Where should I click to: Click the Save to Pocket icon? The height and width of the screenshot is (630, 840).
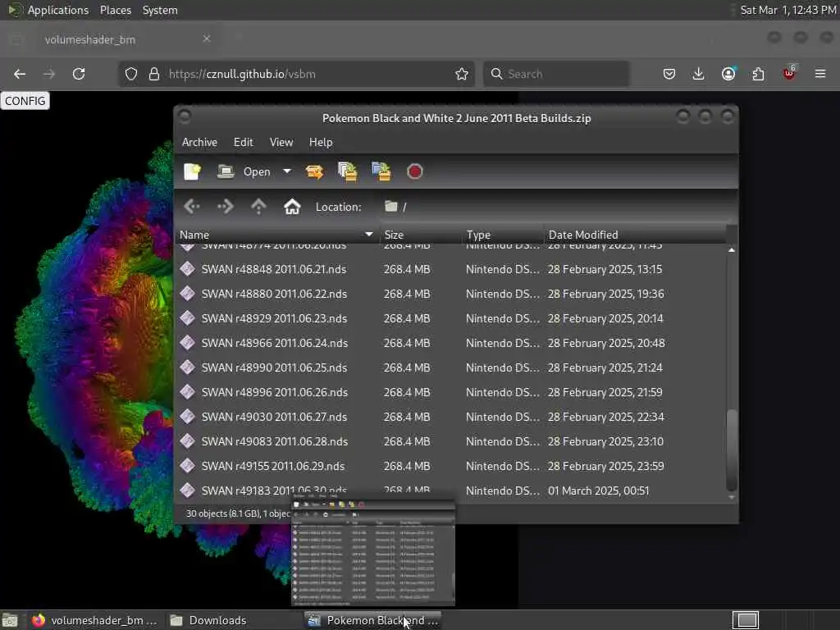click(669, 74)
